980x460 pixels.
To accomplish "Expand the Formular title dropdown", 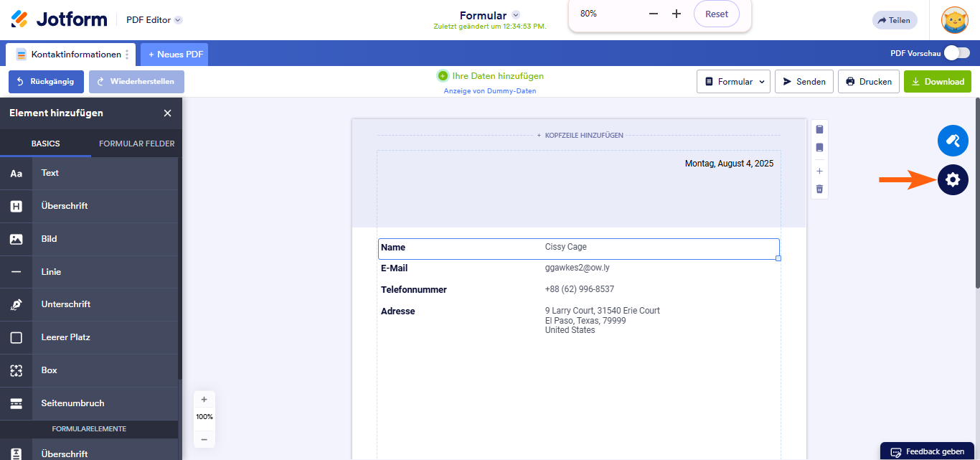I will coord(516,15).
